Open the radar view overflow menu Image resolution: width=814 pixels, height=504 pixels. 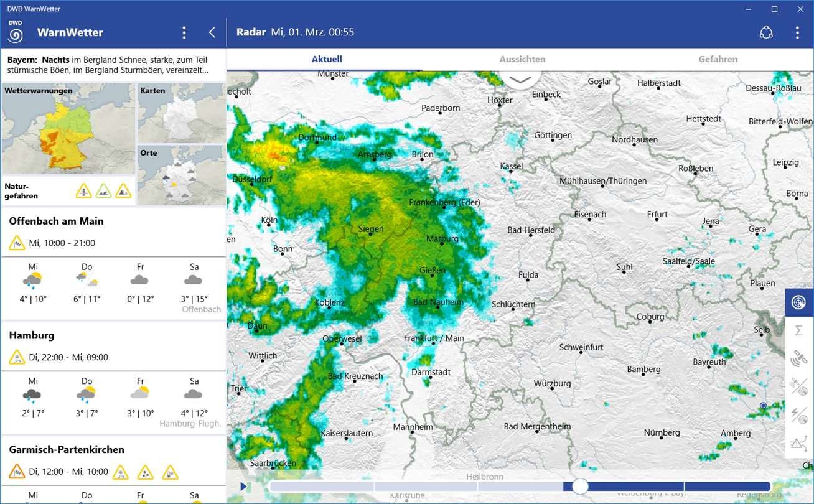pos(797,32)
